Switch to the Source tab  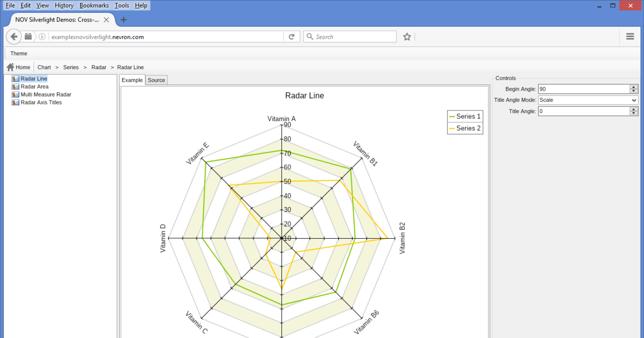pyautogui.click(x=156, y=79)
